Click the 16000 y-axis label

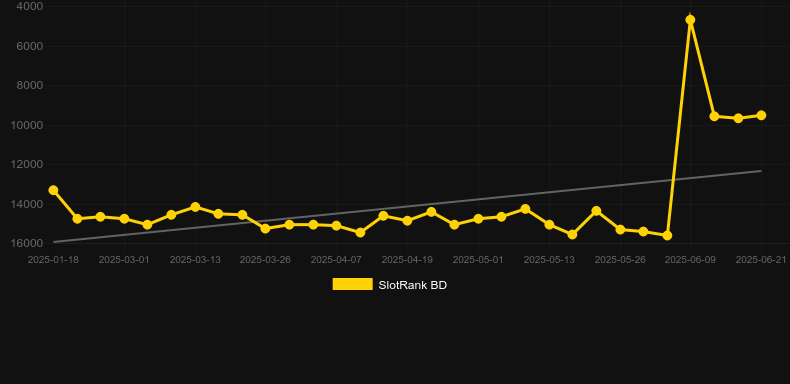coord(27,243)
